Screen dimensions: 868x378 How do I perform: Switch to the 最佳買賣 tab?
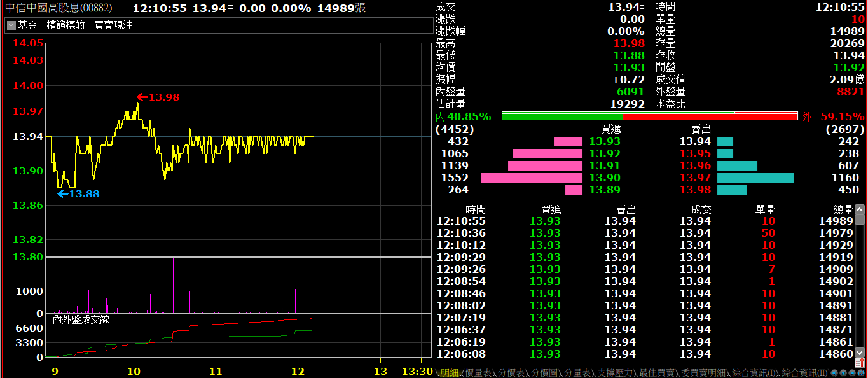pos(658,373)
